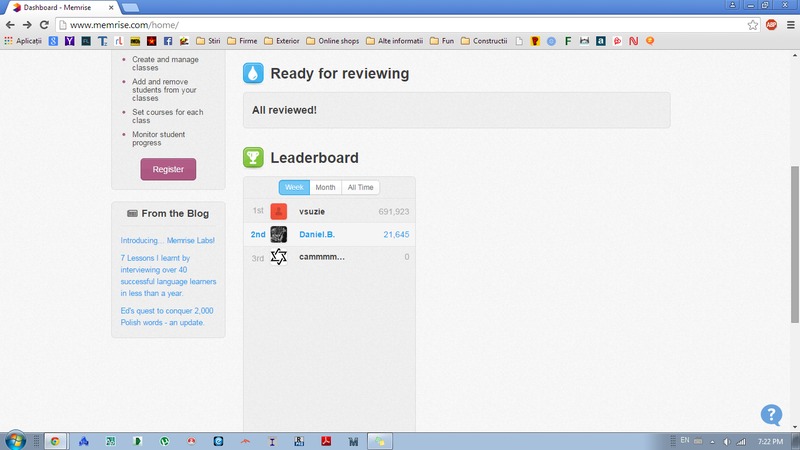The height and width of the screenshot is (450, 800).
Task: Click the Leaderboard trophy icon
Action: (253, 157)
